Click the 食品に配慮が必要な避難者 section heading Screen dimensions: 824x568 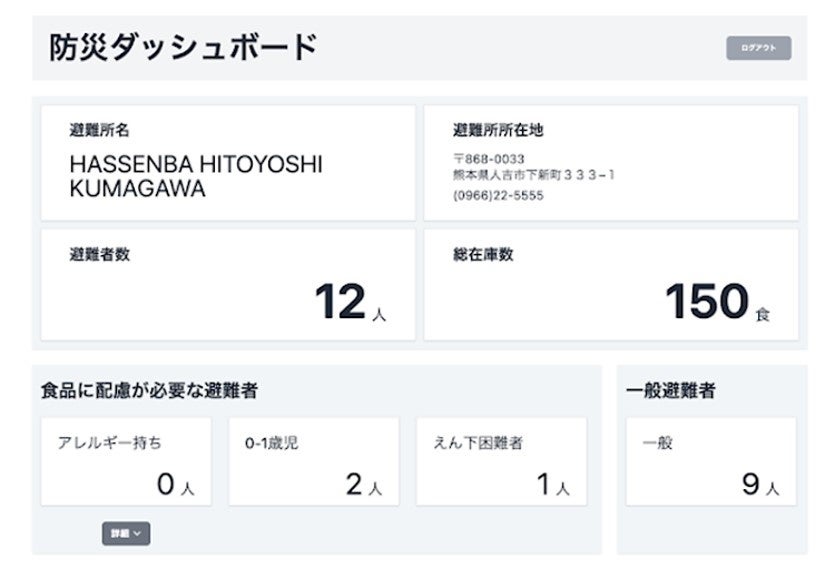tap(149, 391)
